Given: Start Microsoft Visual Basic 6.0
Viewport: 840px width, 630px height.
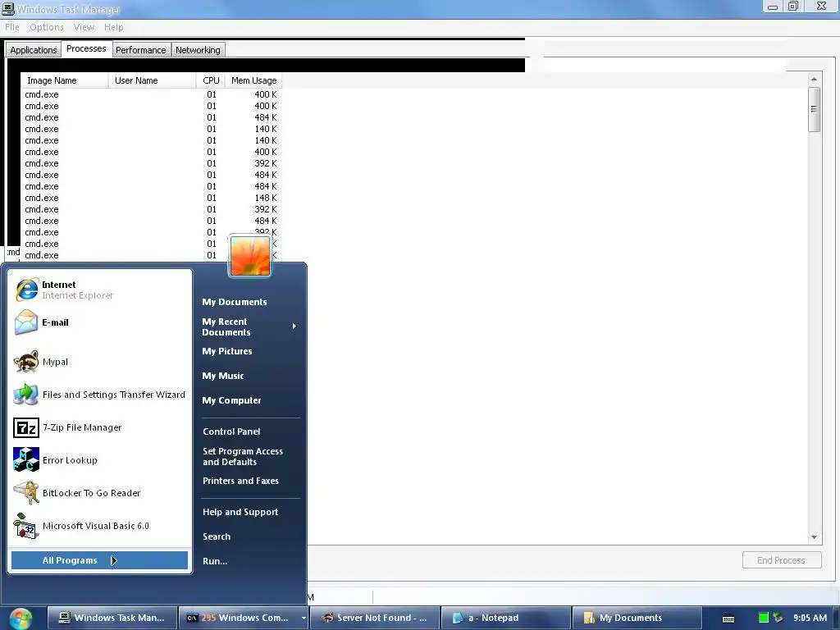Looking at the screenshot, I should tap(99, 526).
